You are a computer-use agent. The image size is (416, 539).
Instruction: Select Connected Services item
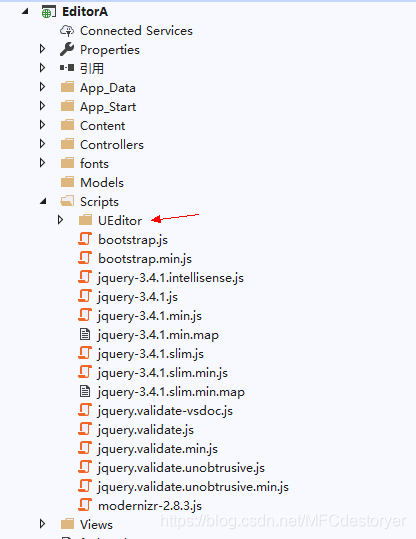[x=136, y=31]
